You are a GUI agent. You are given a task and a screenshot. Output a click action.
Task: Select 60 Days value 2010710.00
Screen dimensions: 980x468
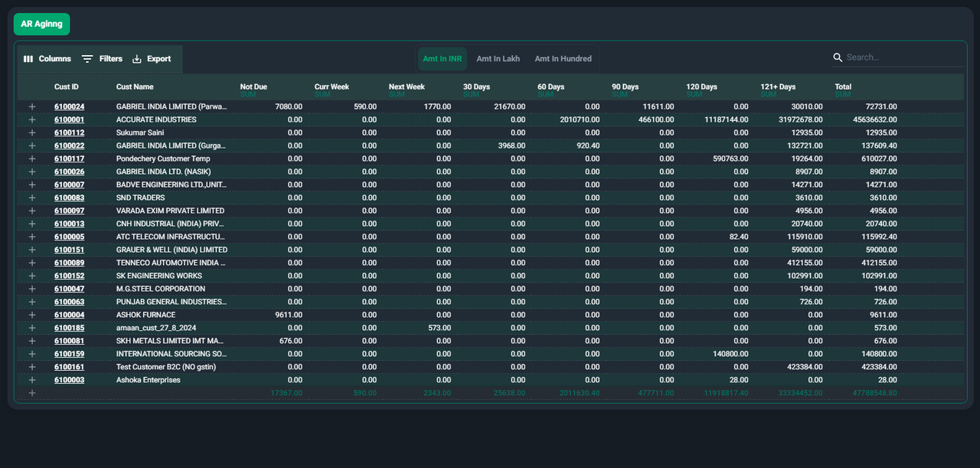580,119
